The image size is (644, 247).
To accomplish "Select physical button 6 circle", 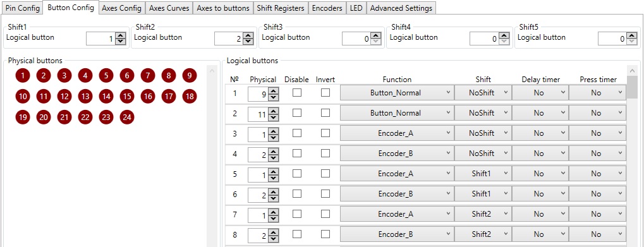I will (x=127, y=76).
